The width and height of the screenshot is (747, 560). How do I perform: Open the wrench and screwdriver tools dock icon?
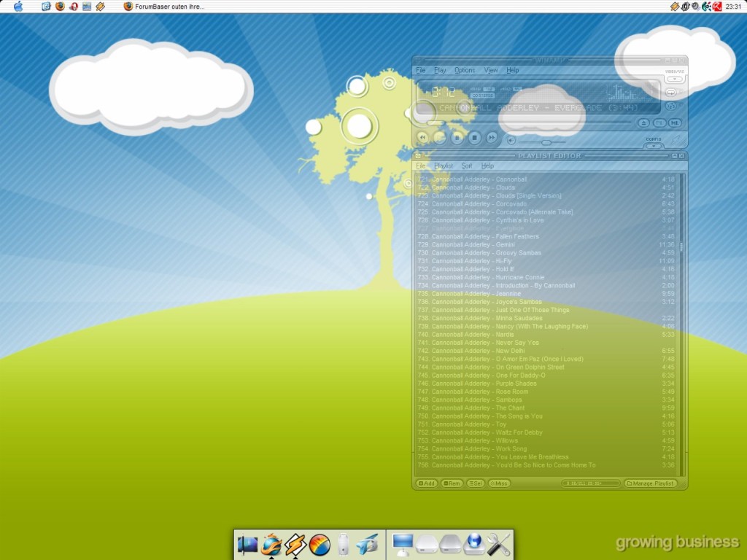tap(498, 544)
